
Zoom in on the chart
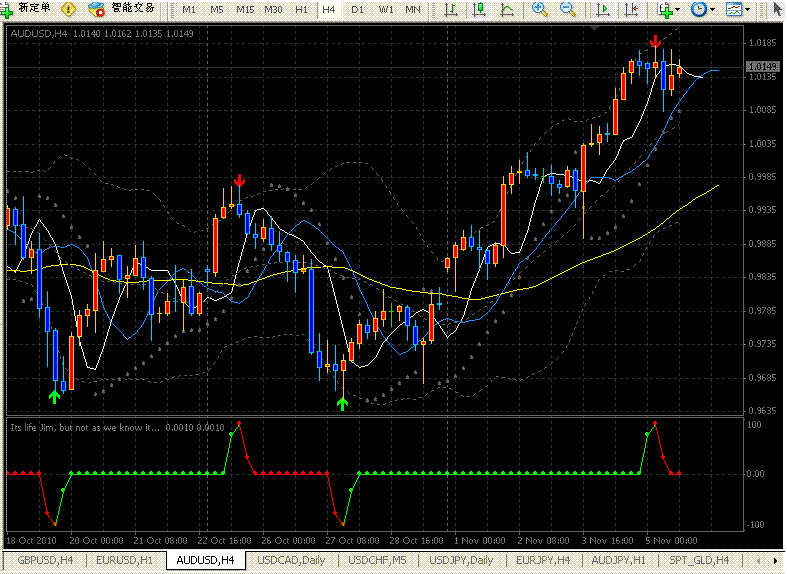point(540,10)
